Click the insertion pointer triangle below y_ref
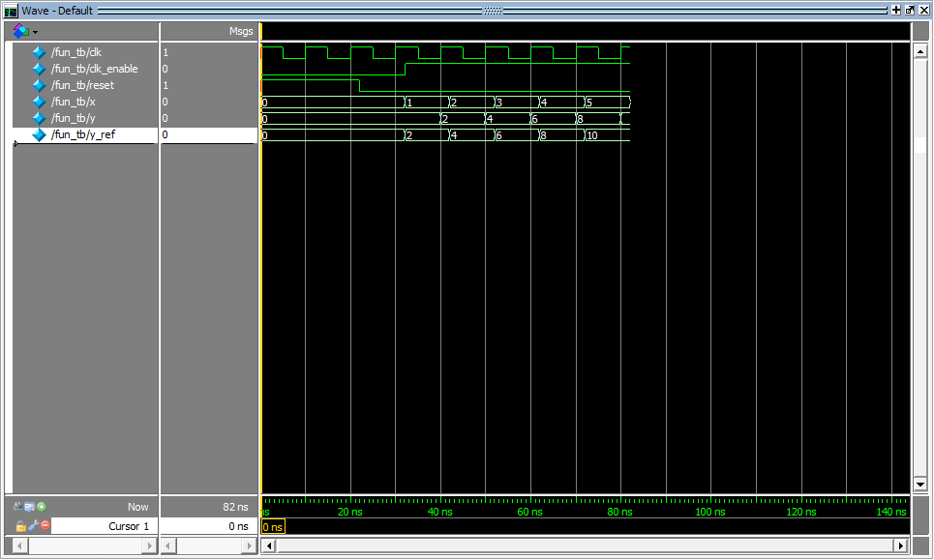This screenshot has height=560, width=934. tap(16, 143)
